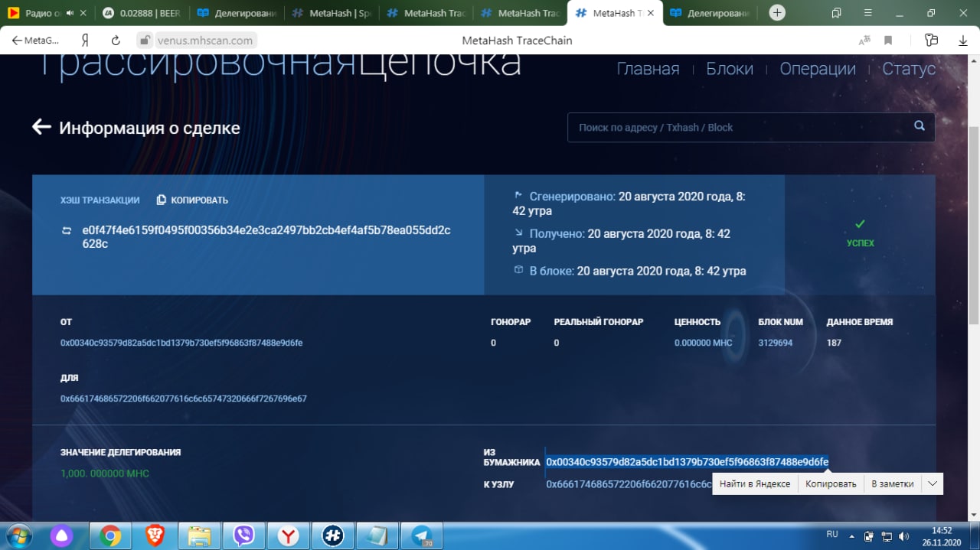Viewport: 980px width, 550px height.
Task: Switch to the last Делегирование tab
Action: click(709, 13)
